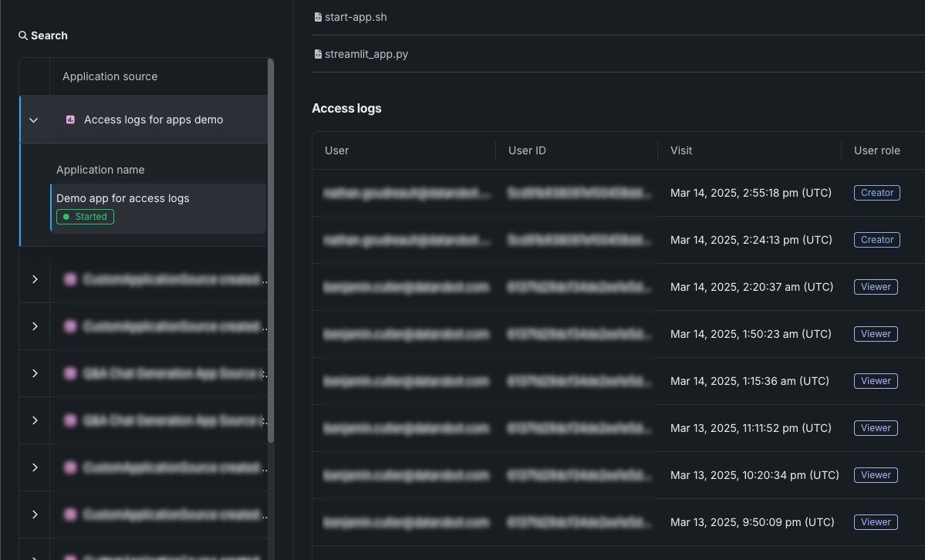925x560 pixels.
Task: Click the Creator badge for the 2:55:18 pm visit
Action: point(876,193)
